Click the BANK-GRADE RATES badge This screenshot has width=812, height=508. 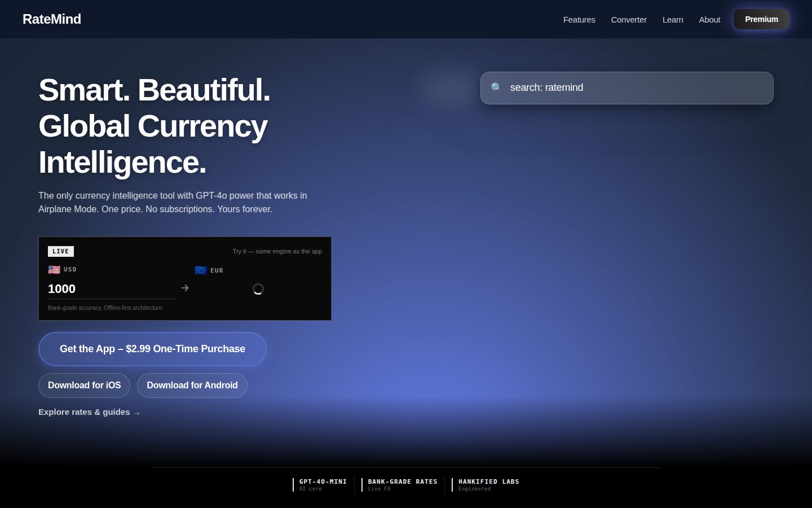click(400, 484)
